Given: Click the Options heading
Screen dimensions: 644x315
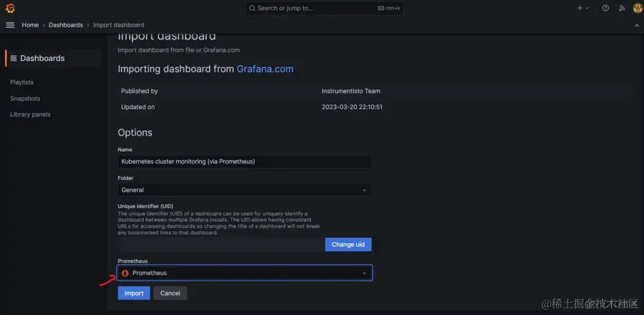Looking at the screenshot, I should [x=135, y=132].
